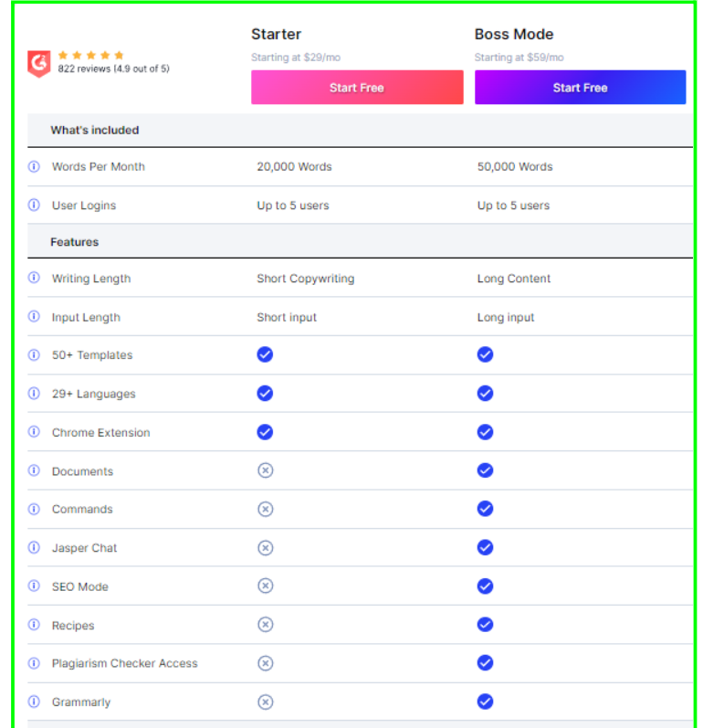Click info icon beside Words Per Month

click(34, 166)
